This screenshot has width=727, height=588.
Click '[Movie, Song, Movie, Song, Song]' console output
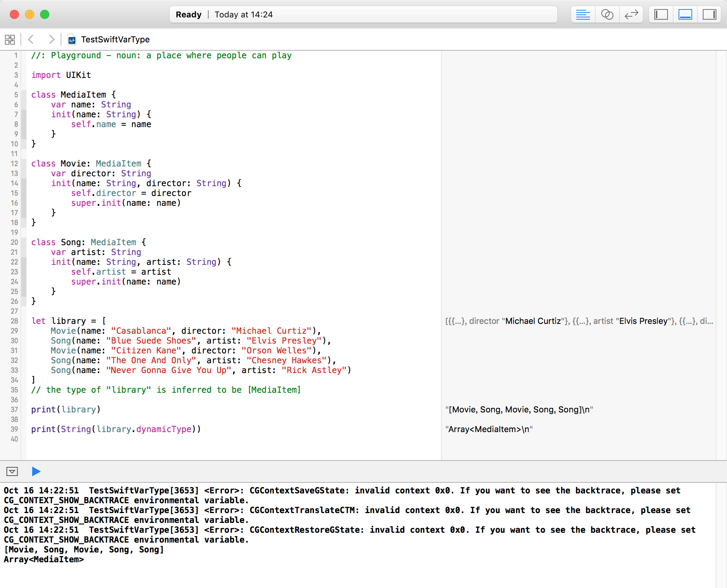pos(84,549)
